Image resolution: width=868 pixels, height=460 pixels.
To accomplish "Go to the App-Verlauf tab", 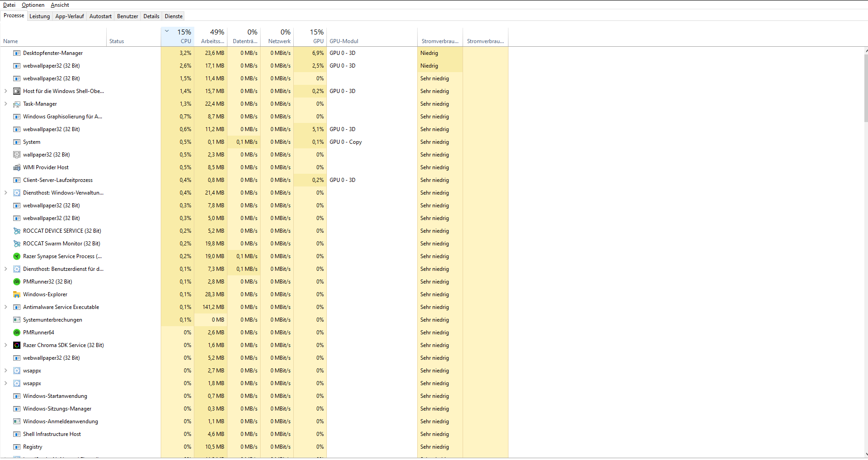I will pyautogui.click(x=69, y=16).
